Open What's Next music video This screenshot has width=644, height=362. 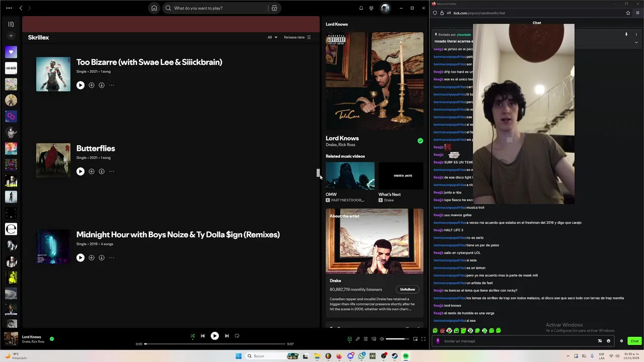(401, 175)
